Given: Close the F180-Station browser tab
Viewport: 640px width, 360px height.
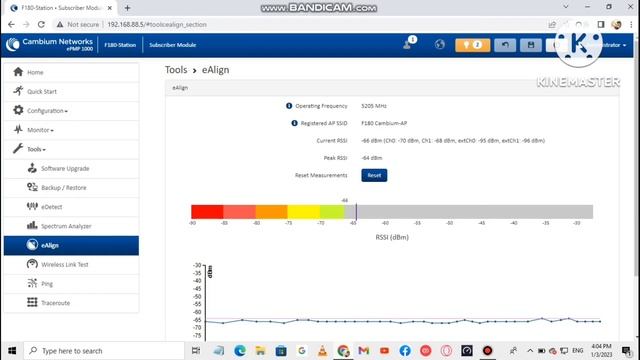Looking at the screenshot, I should (109, 8).
